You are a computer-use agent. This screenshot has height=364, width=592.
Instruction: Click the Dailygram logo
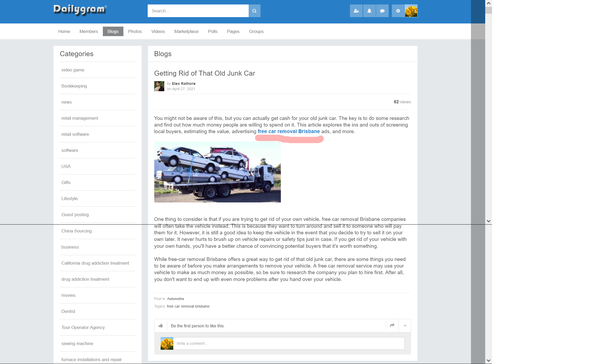tap(80, 10)
